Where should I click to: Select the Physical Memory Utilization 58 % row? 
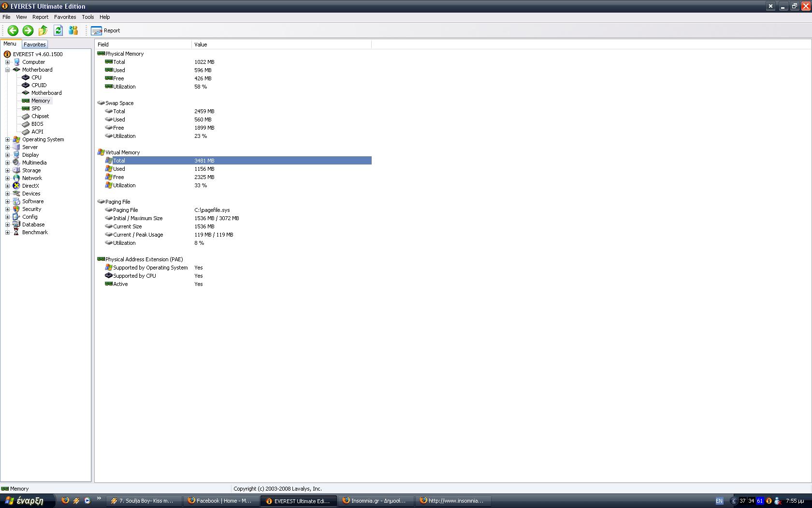click(233, 87)
